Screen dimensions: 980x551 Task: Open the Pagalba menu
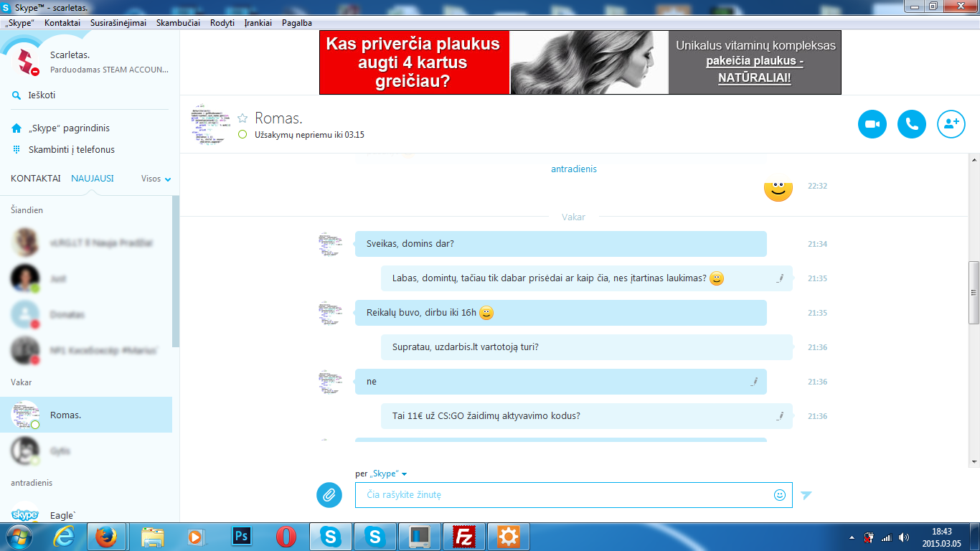pyautogui.click(x=297, y=23)
